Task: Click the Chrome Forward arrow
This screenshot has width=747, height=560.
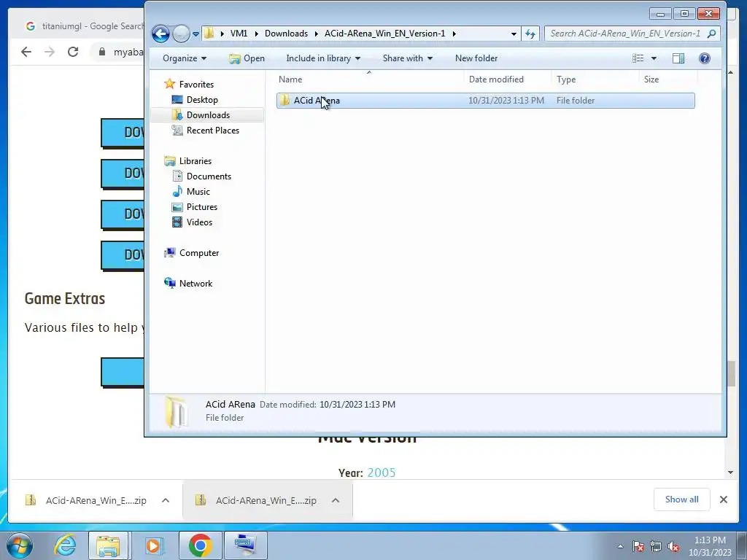Action: (x=50, y=52)
